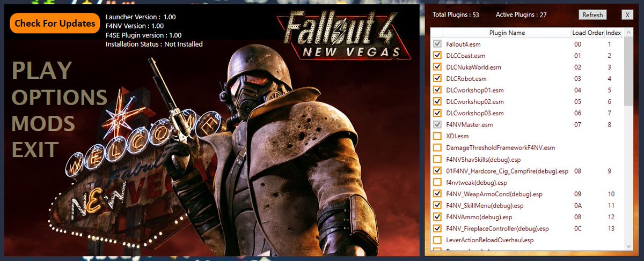Select the F4NVMaster.esm row text
Viewport: 644px width, 261px height.
(x=470, y=125)
